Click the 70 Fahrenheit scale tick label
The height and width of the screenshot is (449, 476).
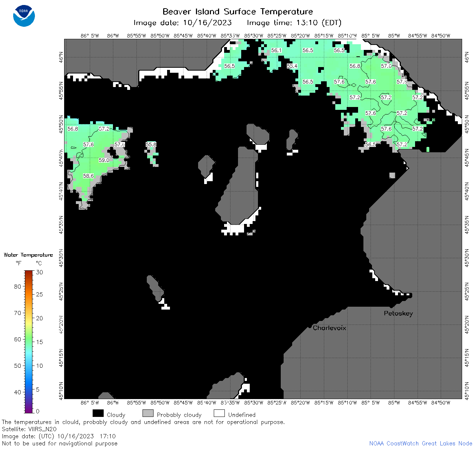click(x=17, y=313)
